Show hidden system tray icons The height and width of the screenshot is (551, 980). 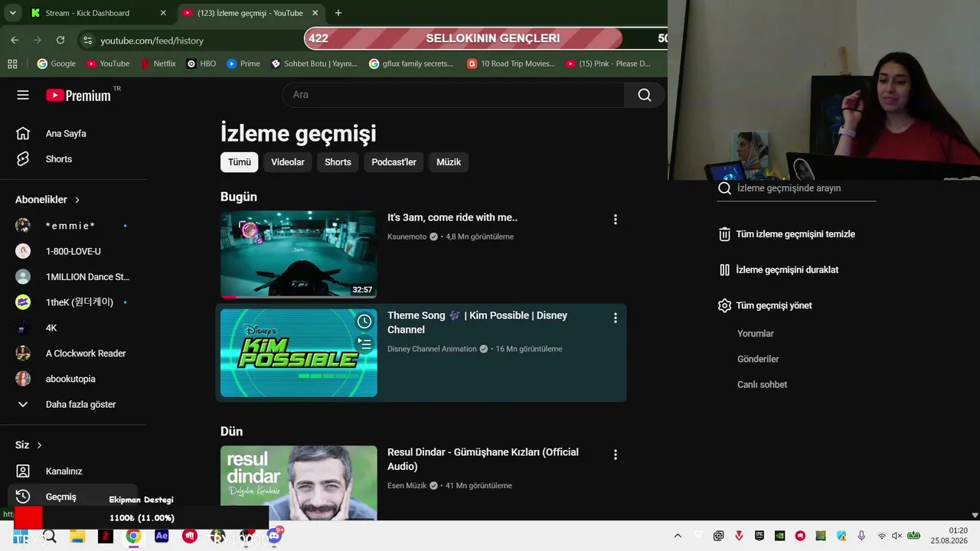(678, 536)
